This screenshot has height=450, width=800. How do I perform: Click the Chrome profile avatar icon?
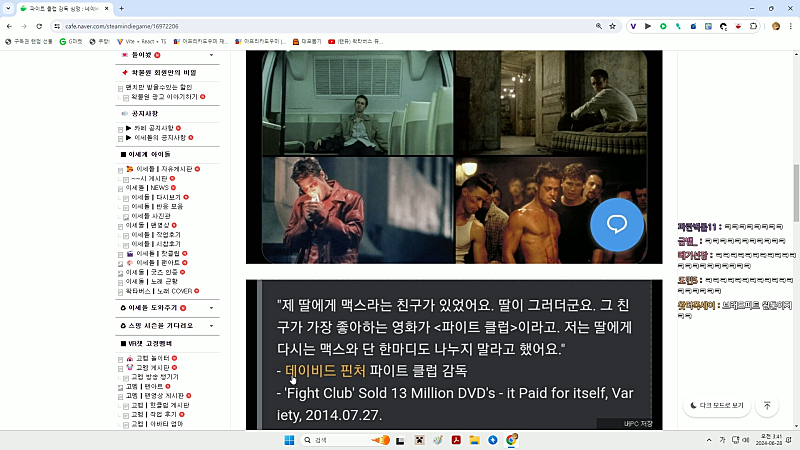click(776, 26)
